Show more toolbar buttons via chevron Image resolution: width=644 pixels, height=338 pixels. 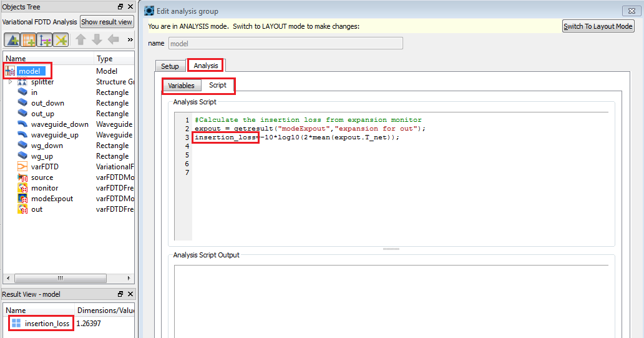coord(130,40)
